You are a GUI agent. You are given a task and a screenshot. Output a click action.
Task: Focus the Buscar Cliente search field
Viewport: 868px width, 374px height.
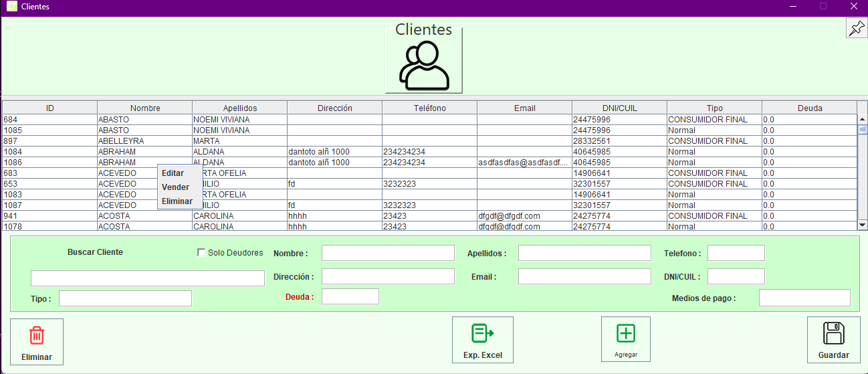coord(148,278)
